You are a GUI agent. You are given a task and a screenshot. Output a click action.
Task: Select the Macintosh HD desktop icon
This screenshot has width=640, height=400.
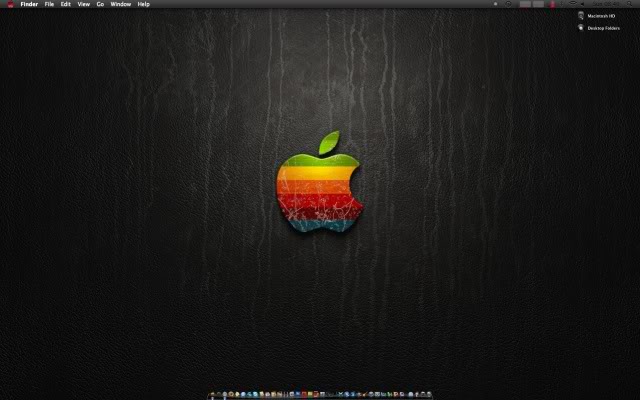click(x=581, y=16)
